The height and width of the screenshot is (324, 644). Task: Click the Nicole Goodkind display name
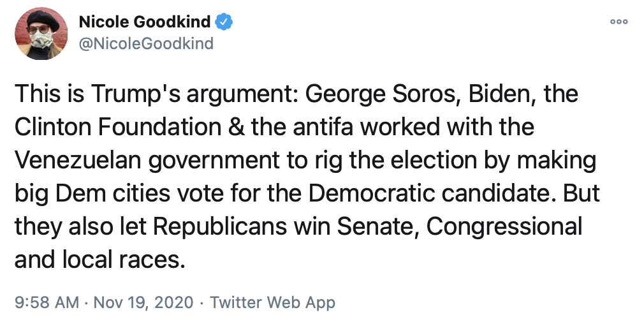[x=144, y=22]
